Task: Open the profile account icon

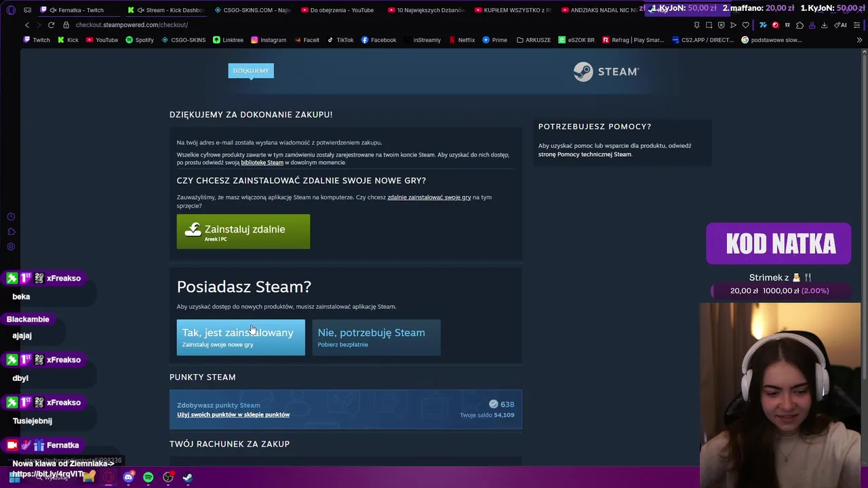Action: [812, 25]
